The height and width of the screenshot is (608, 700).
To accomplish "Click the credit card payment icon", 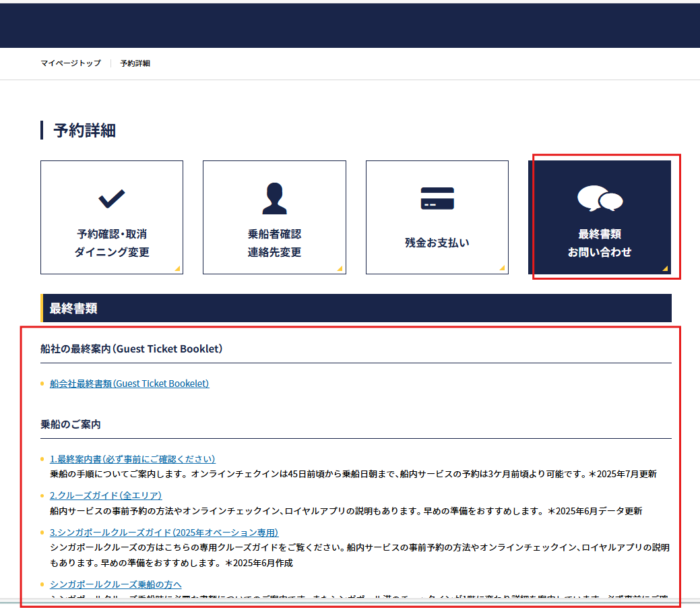I will pyautogui.click(x=437, y=199).
